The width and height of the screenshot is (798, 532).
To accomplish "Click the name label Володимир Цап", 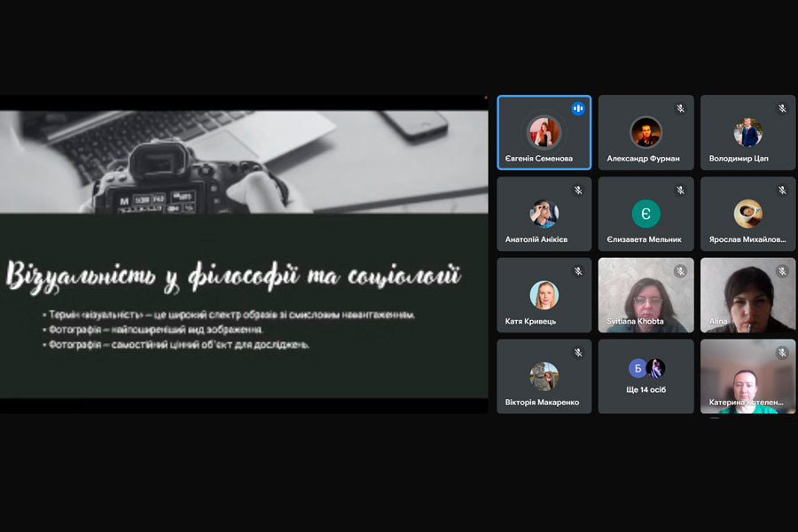I will pyautogui.click(x=739, y=159).
